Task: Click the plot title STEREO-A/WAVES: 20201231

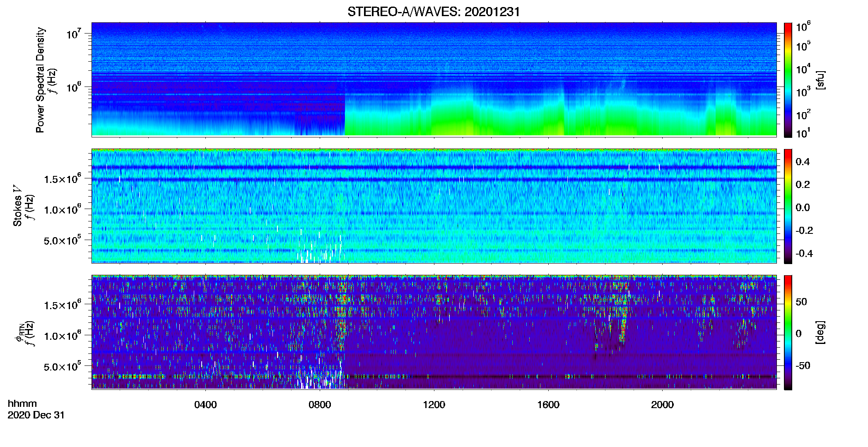Action: tap(434, 12)
